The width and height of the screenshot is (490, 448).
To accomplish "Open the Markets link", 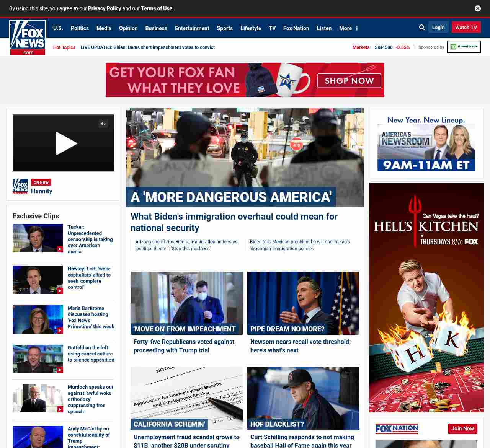I will coord(361,47).
